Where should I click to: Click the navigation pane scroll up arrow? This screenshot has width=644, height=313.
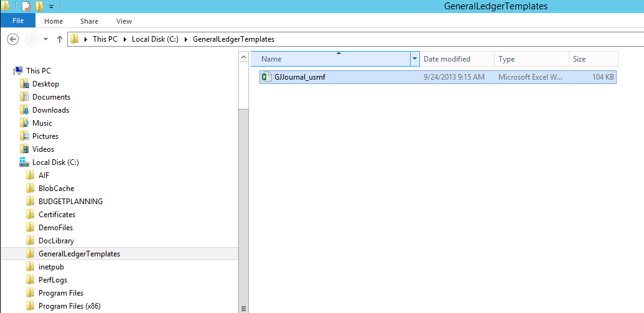tap(244, 57)
